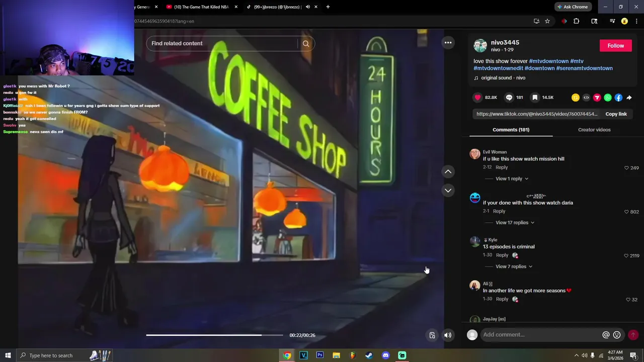Share the video to WhatsApp
The width and height of the screenshot is (644, 362).
pyautogui.click(x=608, y=98)
